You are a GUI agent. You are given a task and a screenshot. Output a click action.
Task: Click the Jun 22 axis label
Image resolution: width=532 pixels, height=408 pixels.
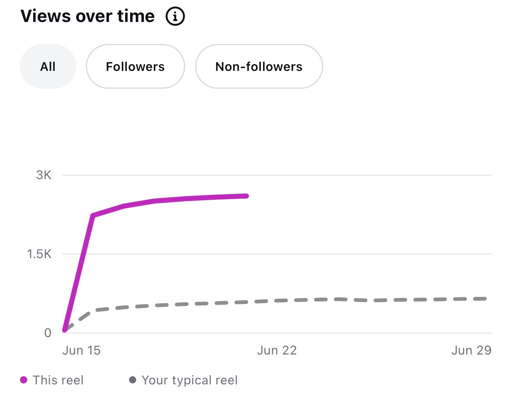pos(277,350)
